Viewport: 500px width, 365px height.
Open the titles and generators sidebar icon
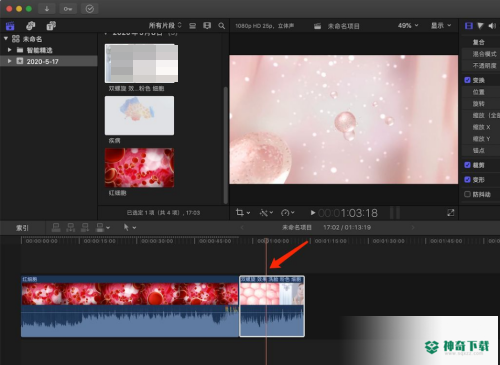(51, 26)
